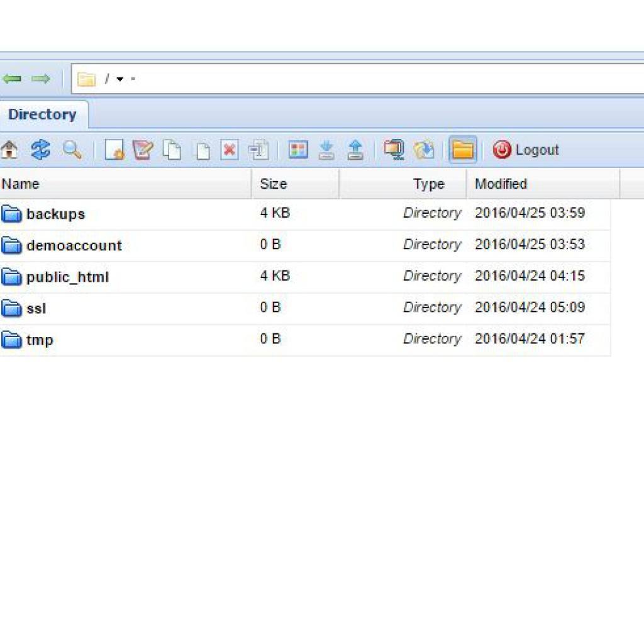The height and width of the screenshot is (644, 644).
Task: Switch to thumbnail view mode
Action: [297, 150]
